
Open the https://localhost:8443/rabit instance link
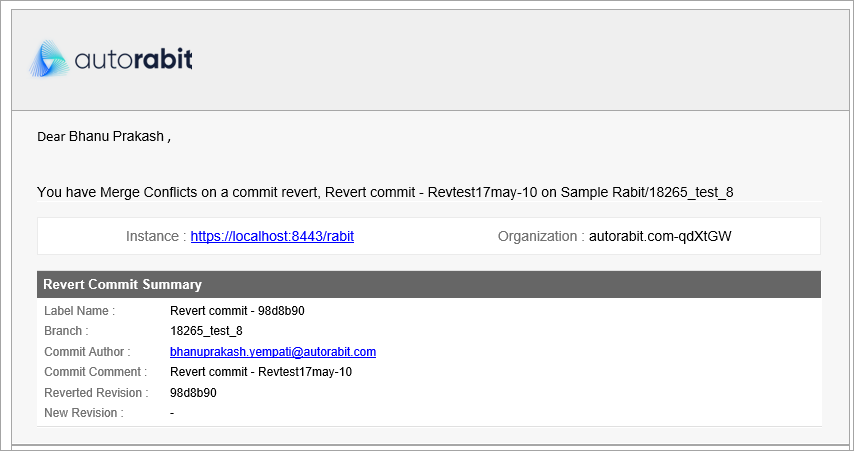tap(272, 237)
